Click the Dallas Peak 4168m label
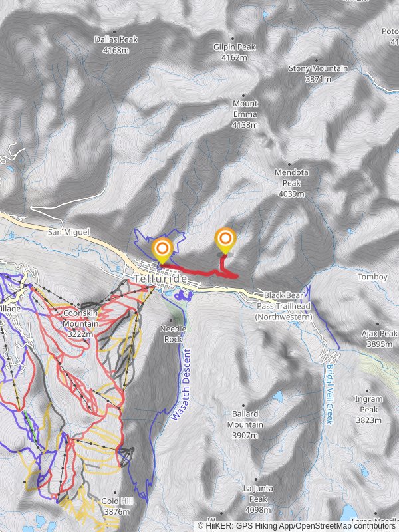The height and width of the screenshot is (532, 399). point(116,45)
